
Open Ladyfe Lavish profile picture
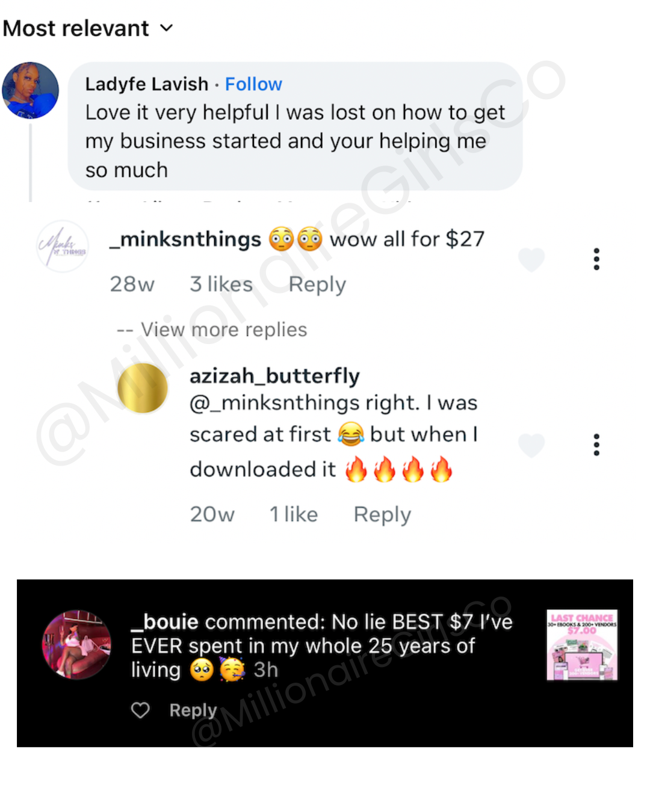click(31, 90)
